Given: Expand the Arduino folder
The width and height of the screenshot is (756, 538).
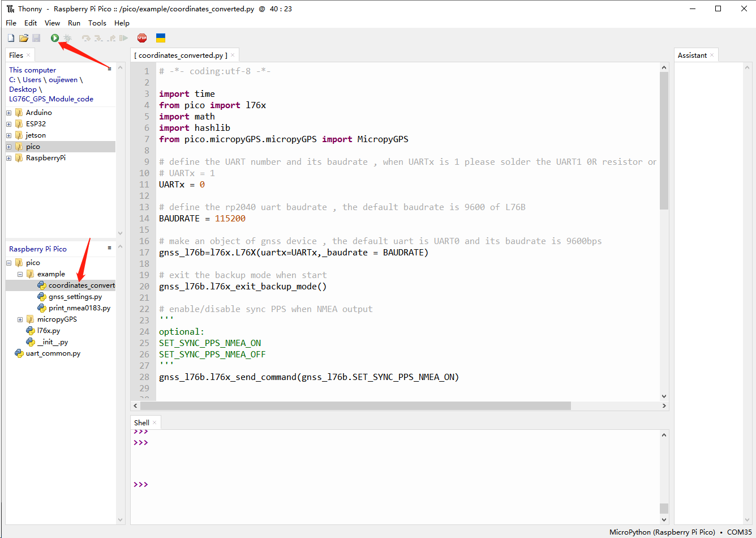Looking at the screenshot, I should click(x=8, y=113).
